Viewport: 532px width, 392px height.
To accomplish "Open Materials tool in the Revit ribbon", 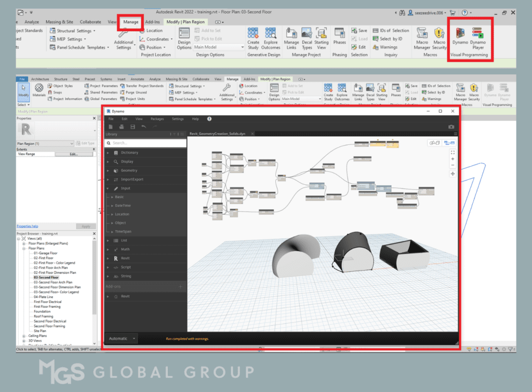I will pyautogui.click(x=39, y=90).
